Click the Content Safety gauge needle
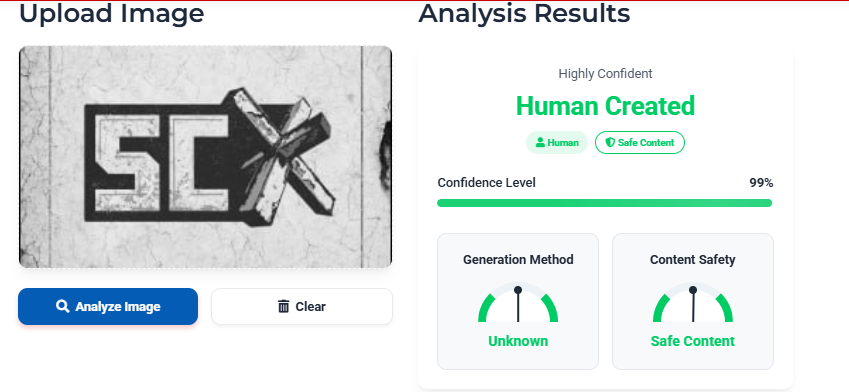 click(693, 304)
